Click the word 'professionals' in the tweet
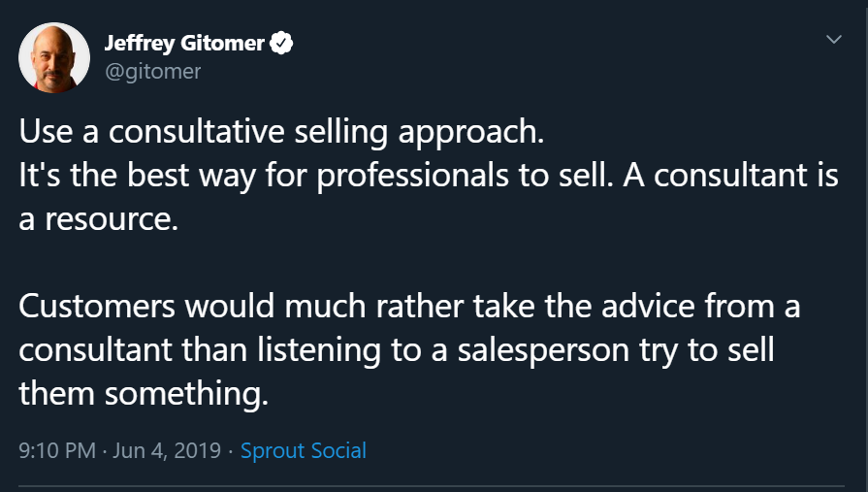This screenshot has width=868, height=492. tap(412, 177)
